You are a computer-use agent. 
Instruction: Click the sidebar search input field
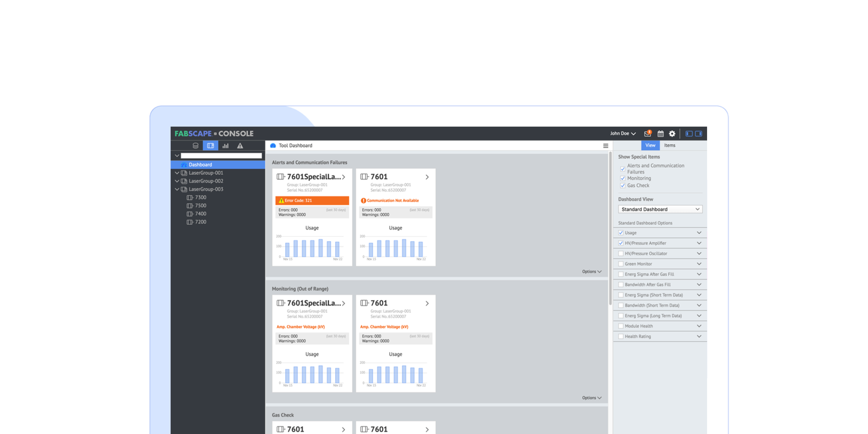pos(221,156)
